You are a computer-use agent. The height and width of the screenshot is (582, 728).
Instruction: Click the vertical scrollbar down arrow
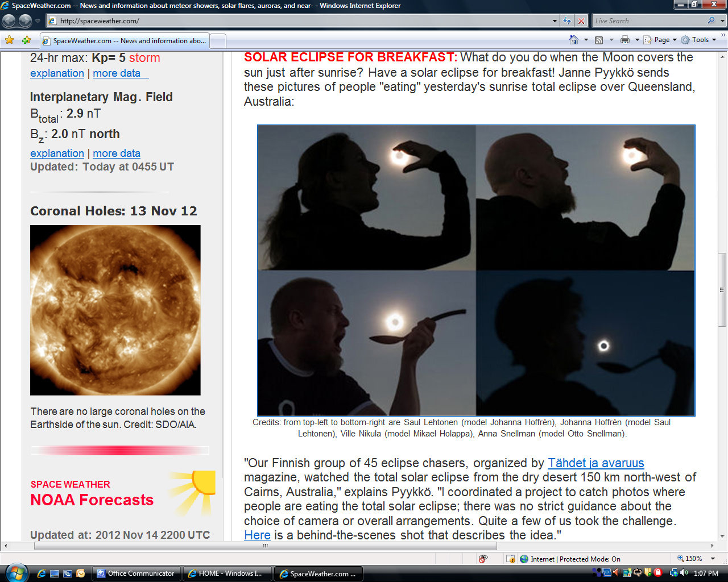click(722, 536)
